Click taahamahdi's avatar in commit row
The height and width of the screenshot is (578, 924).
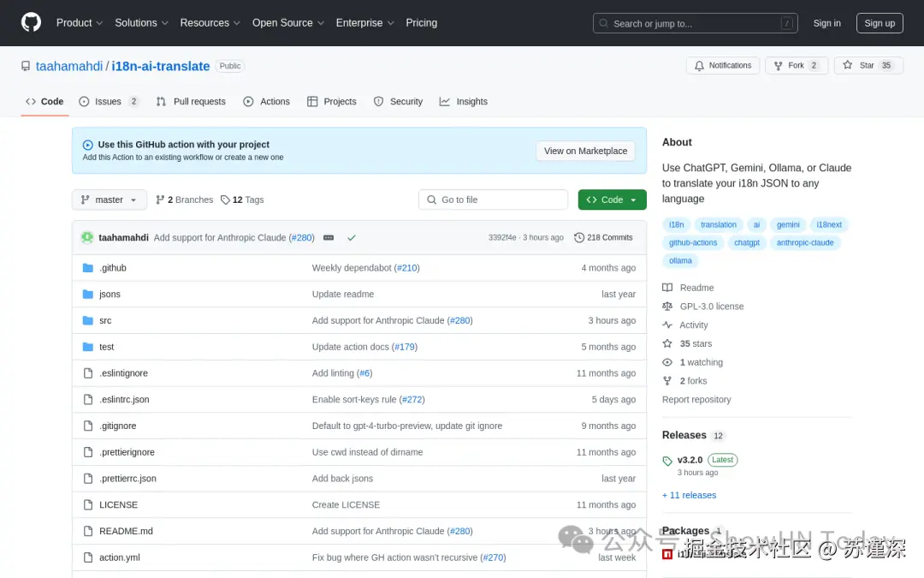[x=87, y=237]
